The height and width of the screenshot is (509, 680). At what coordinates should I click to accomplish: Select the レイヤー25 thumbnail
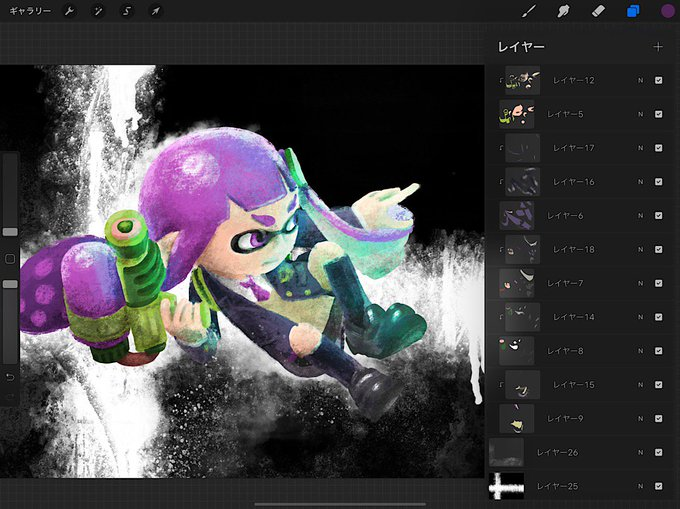click(506, 486)
